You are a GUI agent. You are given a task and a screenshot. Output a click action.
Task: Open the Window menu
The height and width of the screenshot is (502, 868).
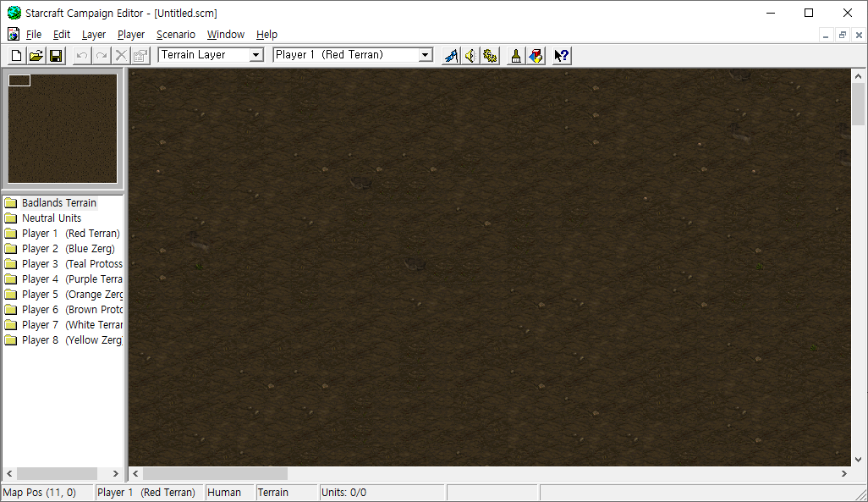[x=226, y=35]
